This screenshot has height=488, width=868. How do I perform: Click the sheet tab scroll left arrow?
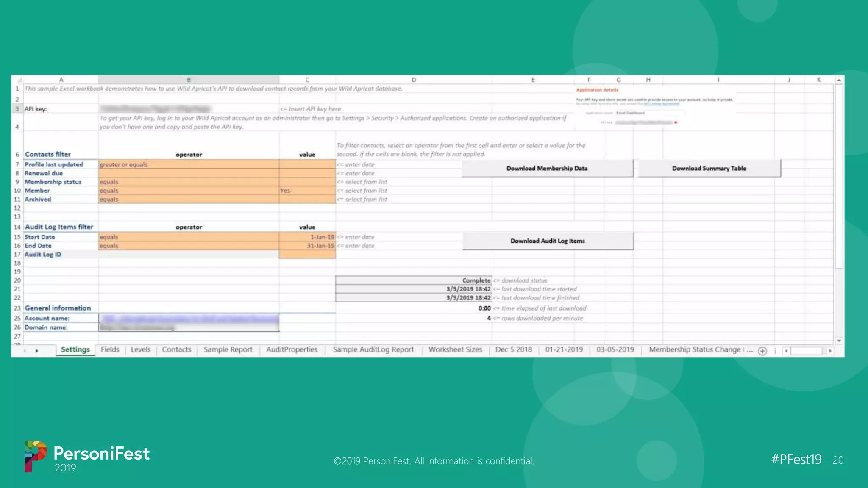25,351
